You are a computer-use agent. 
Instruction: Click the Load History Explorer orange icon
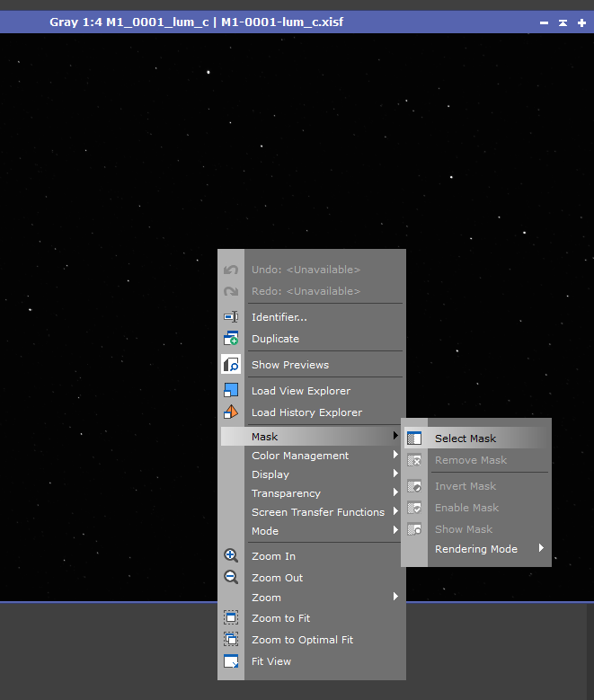click(231, 412)
